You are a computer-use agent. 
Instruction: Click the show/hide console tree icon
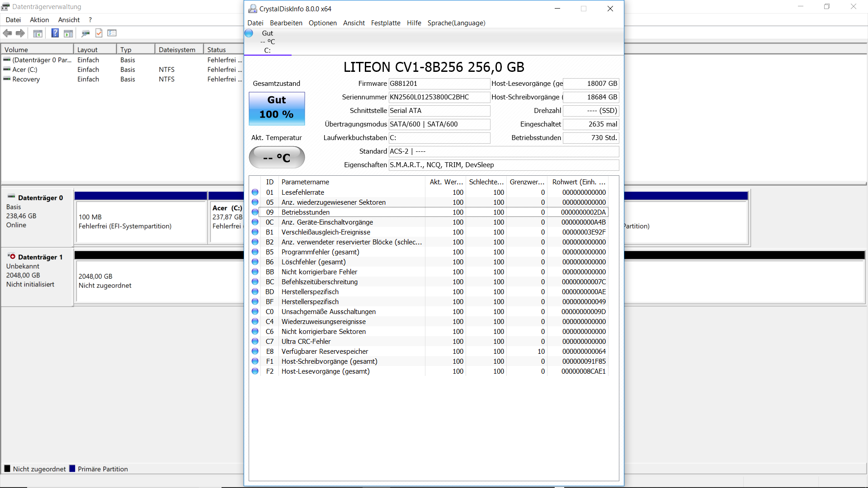(x=38, y=33)
